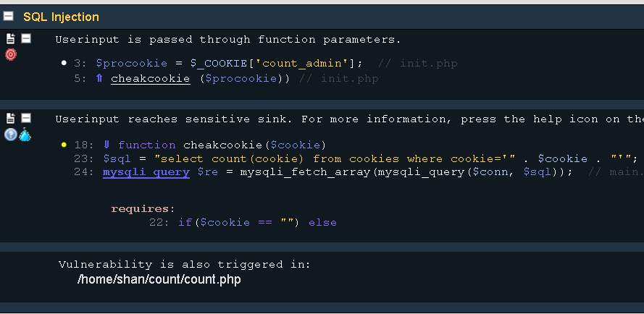The height and width of the screenshot is (314, 644).
Task: Collapse the SQL Injection section
Action: coord(8,16)
